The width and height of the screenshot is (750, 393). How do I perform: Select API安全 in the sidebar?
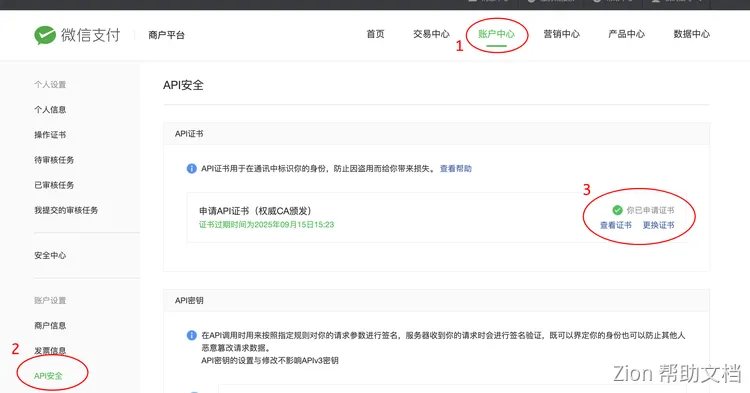coord(48,376)
